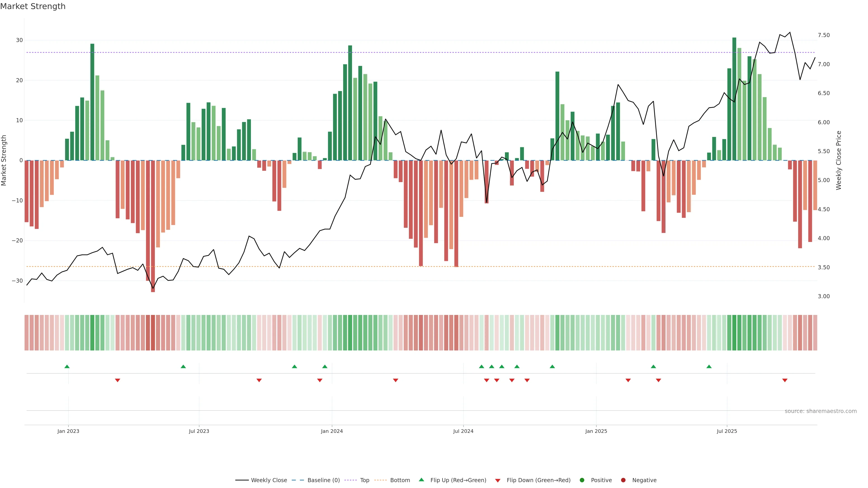This screenshot has width=868, height=488.
Task: Click the dark red Negative circle in legend
Action: (x=623, y=480)
